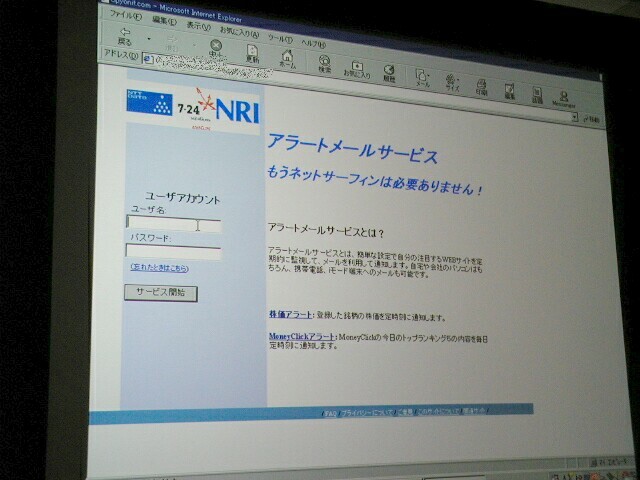The image size is (640, 480).
Task: Click the Back (戻る) toolbar icon
Action: tap(125, 36)
